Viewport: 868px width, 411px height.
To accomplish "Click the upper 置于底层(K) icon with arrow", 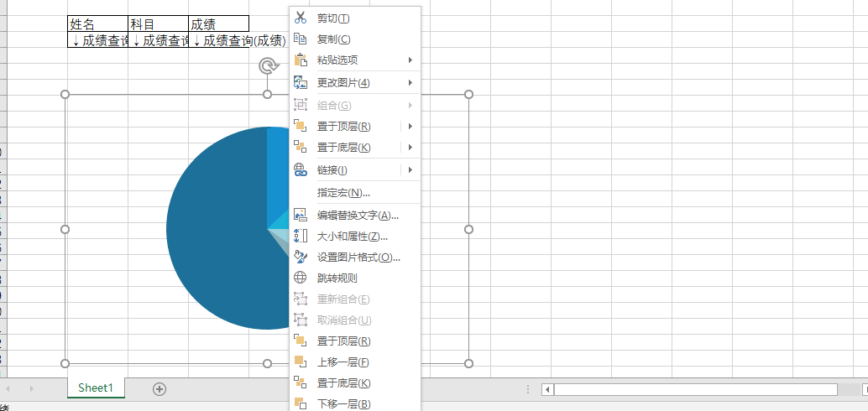I will (x=300, y=147).
